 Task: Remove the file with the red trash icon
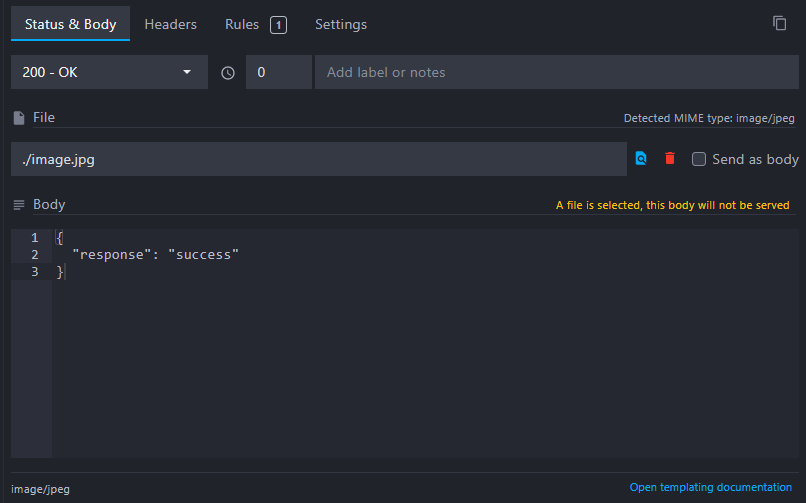tap(670, 159)
